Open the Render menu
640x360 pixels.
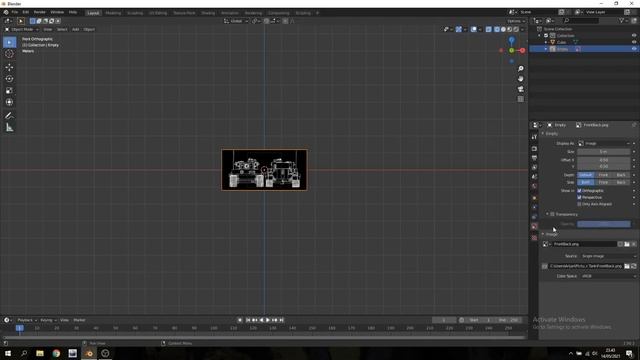tap(40, 12)
